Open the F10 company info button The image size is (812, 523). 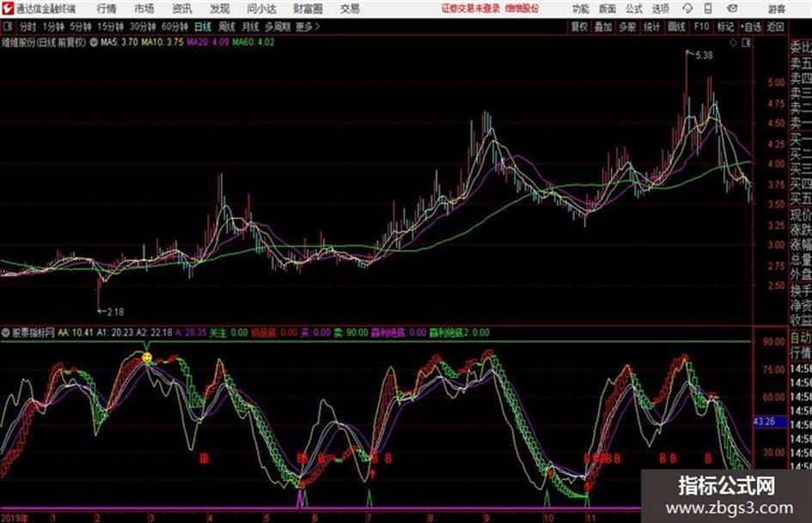tap(702, 27)
